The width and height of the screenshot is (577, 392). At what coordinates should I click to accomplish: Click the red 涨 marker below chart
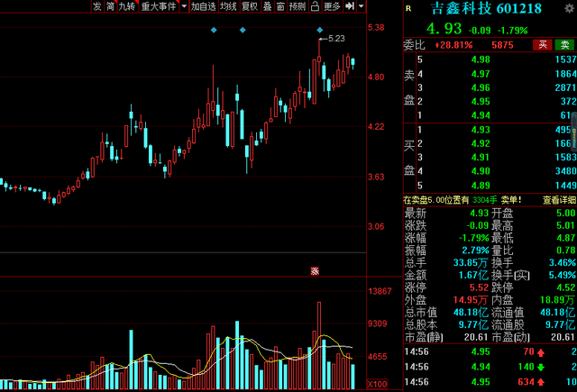click(x=315, y=270)
